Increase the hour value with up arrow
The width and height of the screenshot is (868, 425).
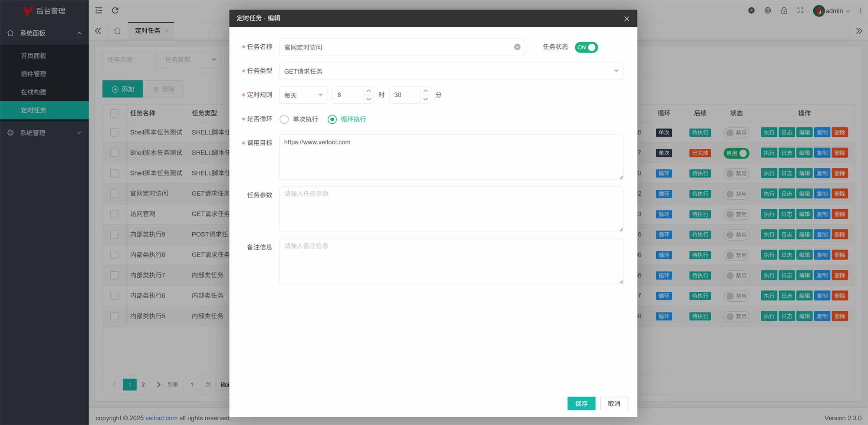coord(368,91)
